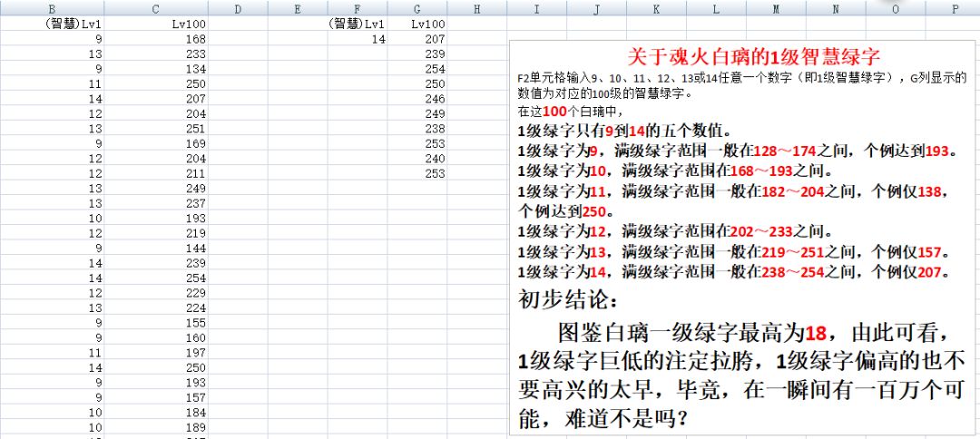Image resolution: width=980 pixels, height=439 pixels.
Task: Select cell 237 in column C
Action: (x=156, y=203)
